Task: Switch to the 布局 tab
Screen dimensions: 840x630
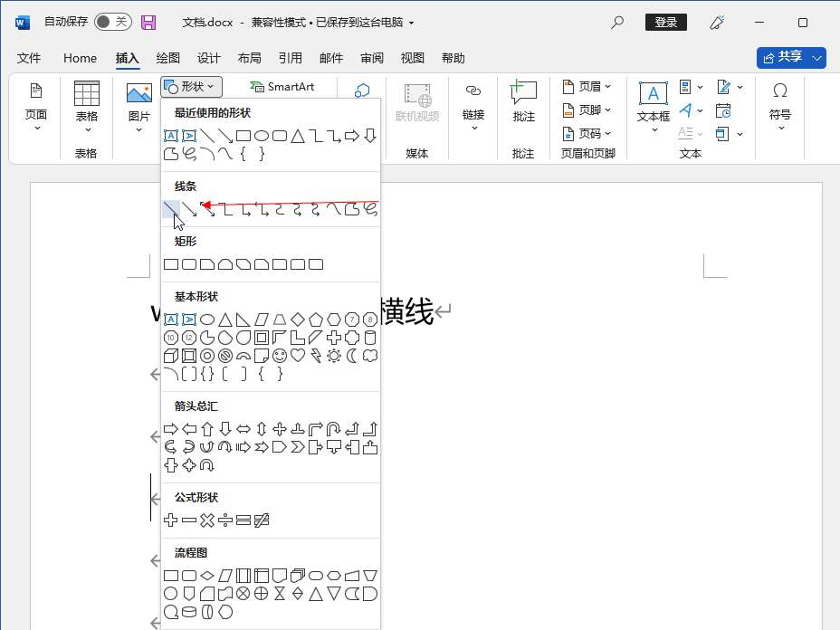Action: tap(249, 58)
